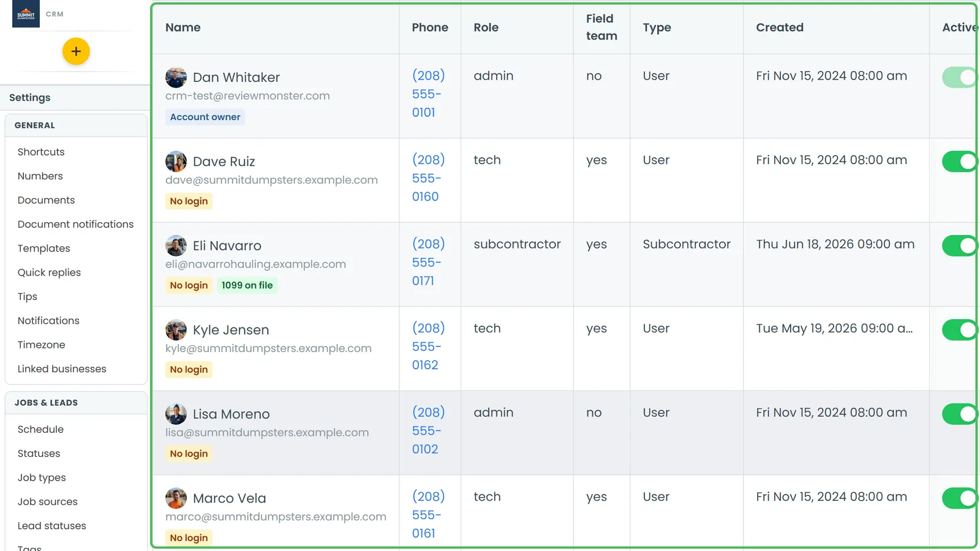
Task: Go to Timezone settings
Action: tap(42, 345)
